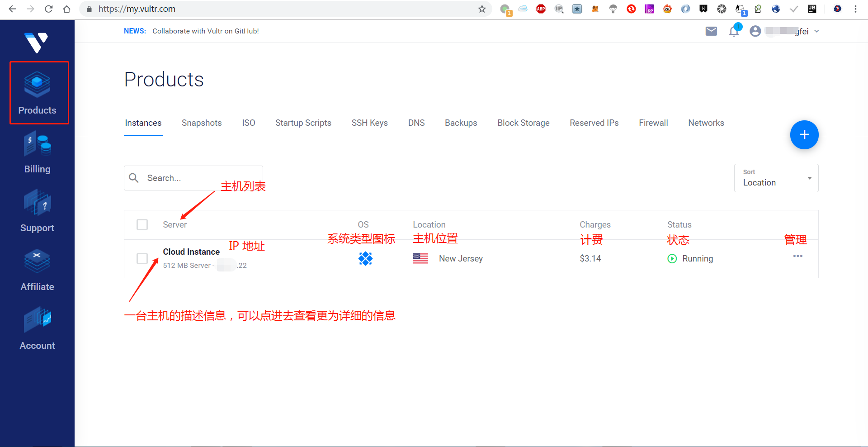This screenshot has height=447, width=868.
Task: Switch to the SSH Keys tab
Action: point(370,123)
